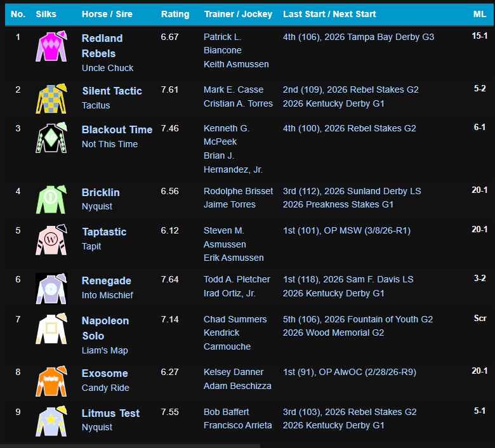Screen dimensions: 495x448
Task: Click Silent Tactic's blue and yellow checkered silks
Action: pyautogui.click(x=51, y=98)
